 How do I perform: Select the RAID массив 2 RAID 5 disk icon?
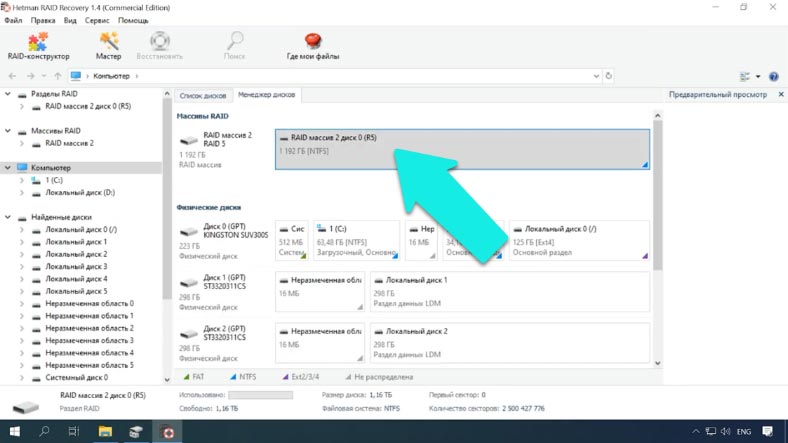(189, 140)
